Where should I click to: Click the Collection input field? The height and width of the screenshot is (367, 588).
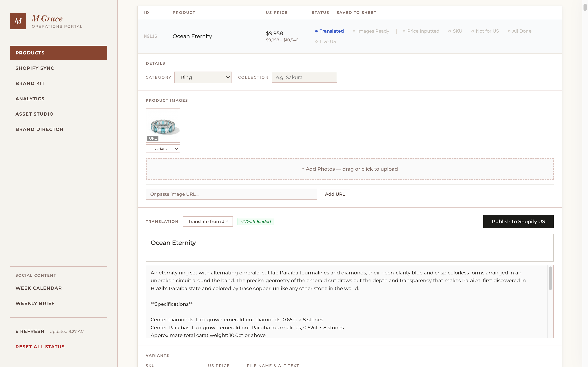304,77
